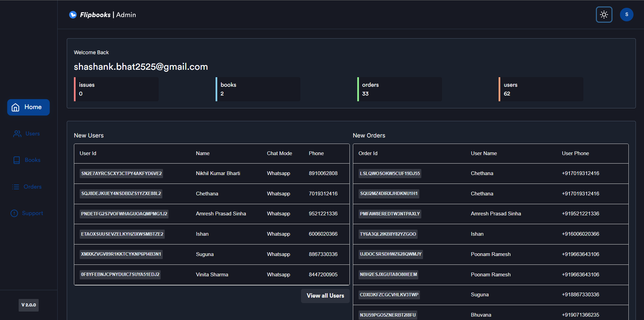644x320 pixels.
Task: Click the Home icon in sidebar
Action: pos(16,107)
